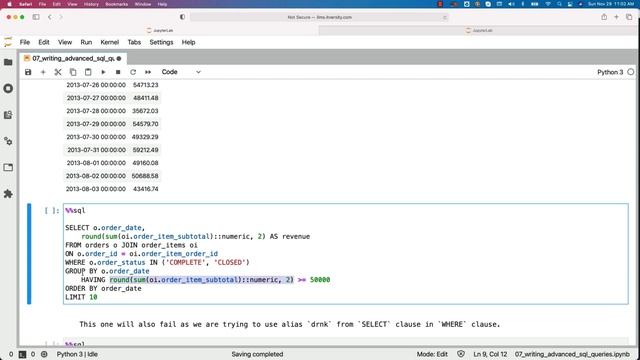The width and height of the screenshot is (640, 360).
Task: Click the Spotlight search icon in menu bar
Action: (x=559, y=4)
